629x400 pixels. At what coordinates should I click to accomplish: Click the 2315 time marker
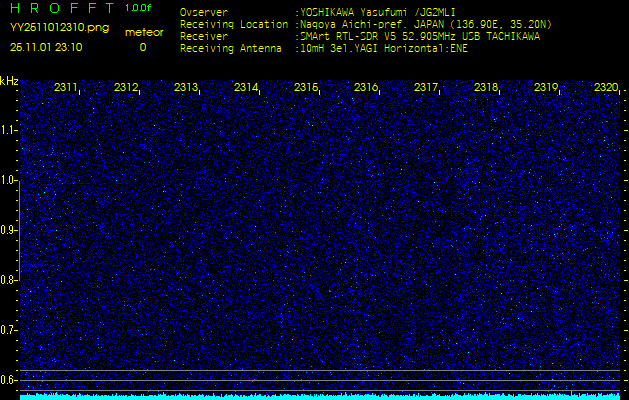tap(306, 88)
